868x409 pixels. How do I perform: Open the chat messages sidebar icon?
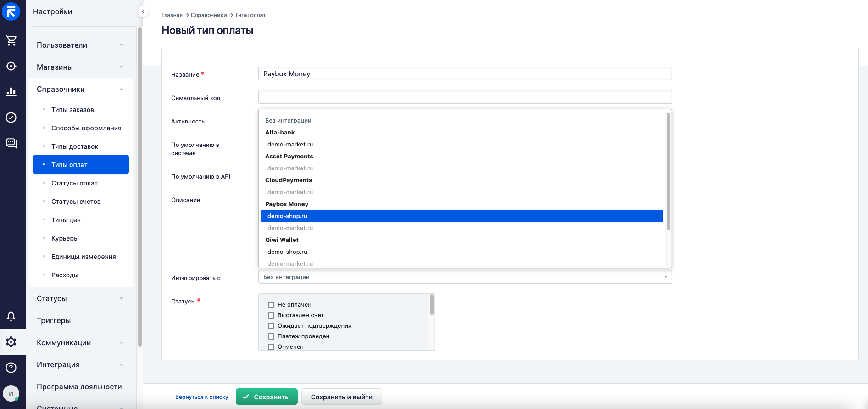(x=11, y=143)
